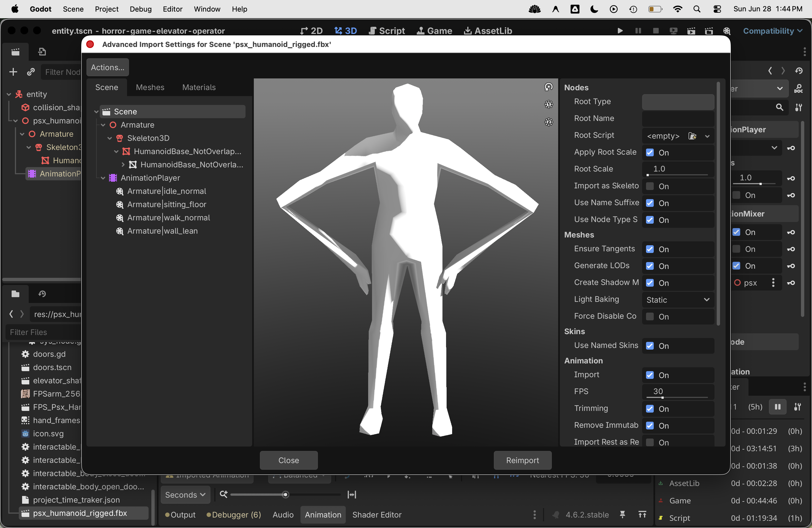
Task: Adjust the animation timeline zoom slider
Action: [x=286, y=494]
